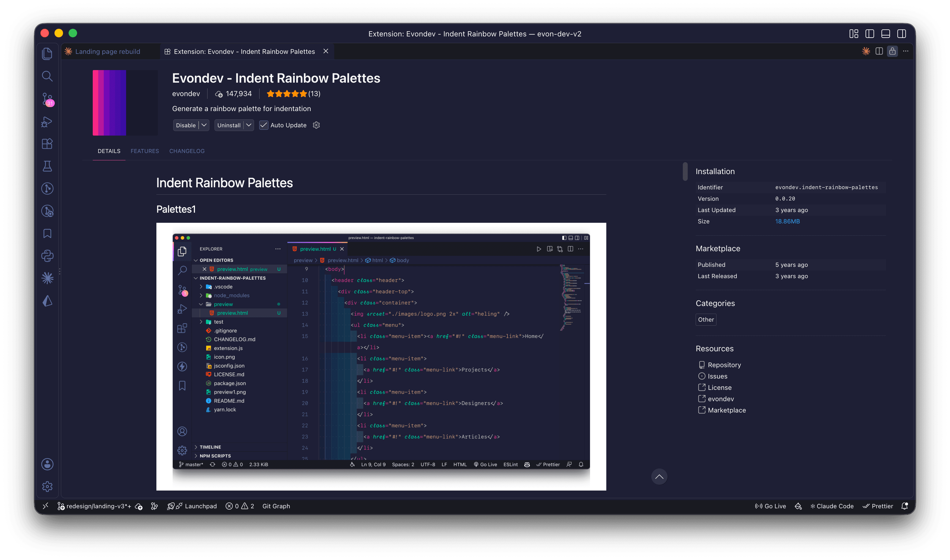Open the Search view in activity bar
The height and width of the screenshot is (560, 950).
click(x=47, y=76)
